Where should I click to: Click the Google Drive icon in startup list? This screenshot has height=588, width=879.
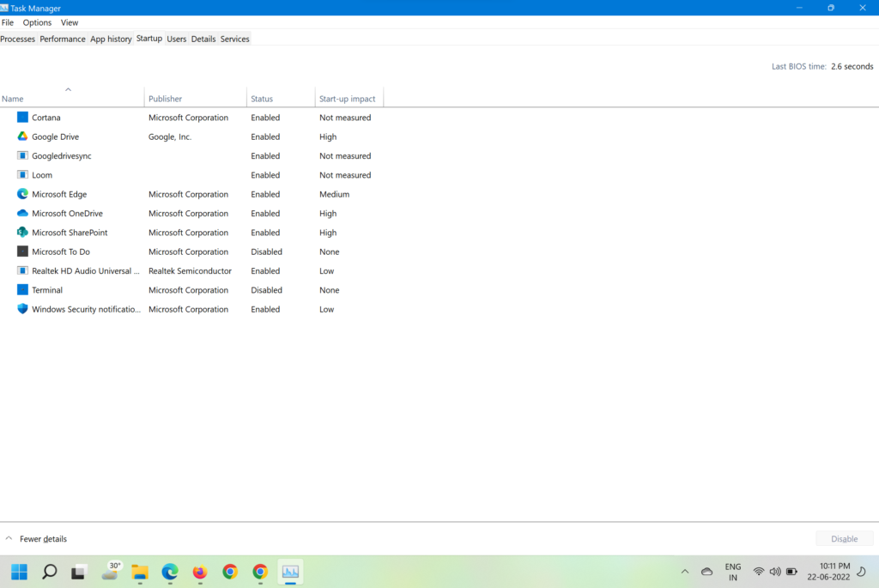click(22, 136)
